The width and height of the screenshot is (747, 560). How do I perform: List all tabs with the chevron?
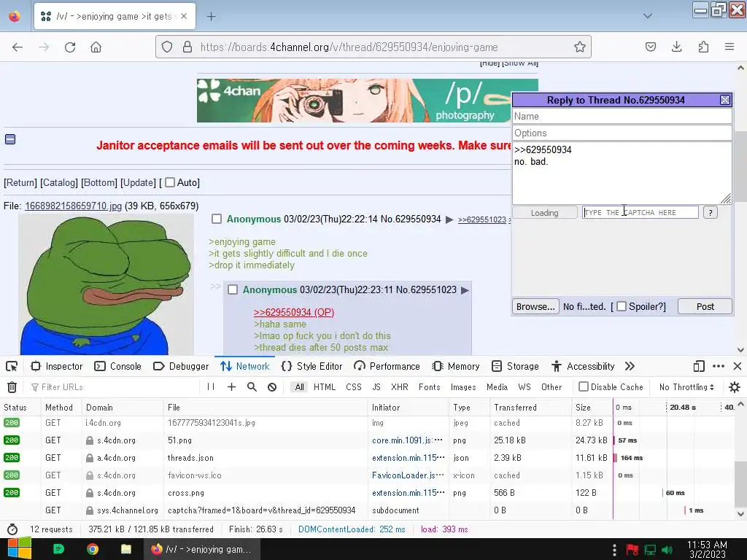click(x=648, y=16)
